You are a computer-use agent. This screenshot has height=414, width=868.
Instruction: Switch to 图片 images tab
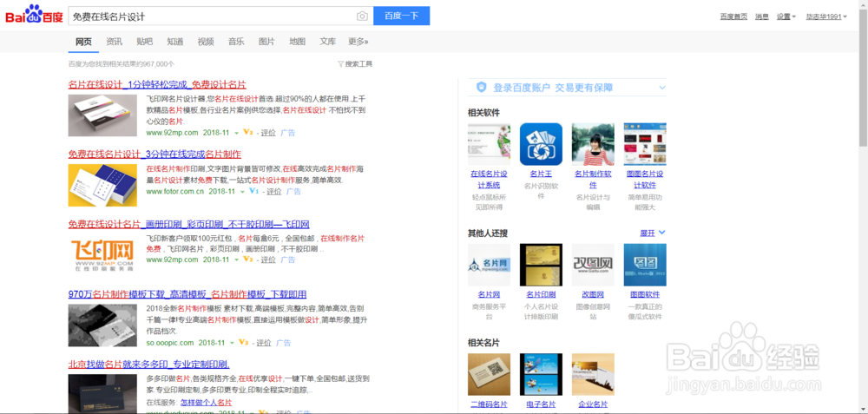click(x=266, y=42)
